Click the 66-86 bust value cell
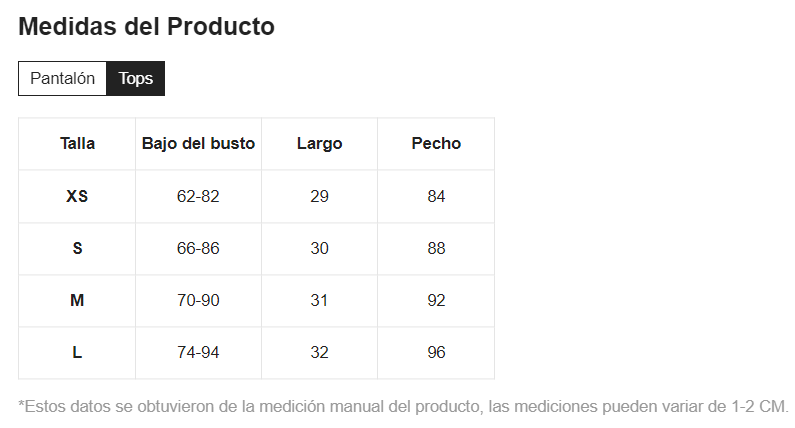Screen dimensions: 795x428 coord(198,248)
